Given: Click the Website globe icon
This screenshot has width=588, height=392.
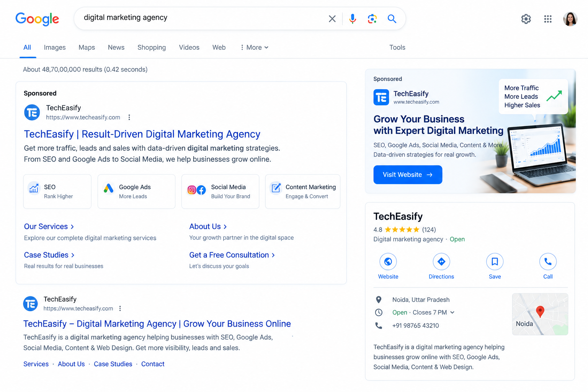Looking at the screenshot, I should point(388,261).
